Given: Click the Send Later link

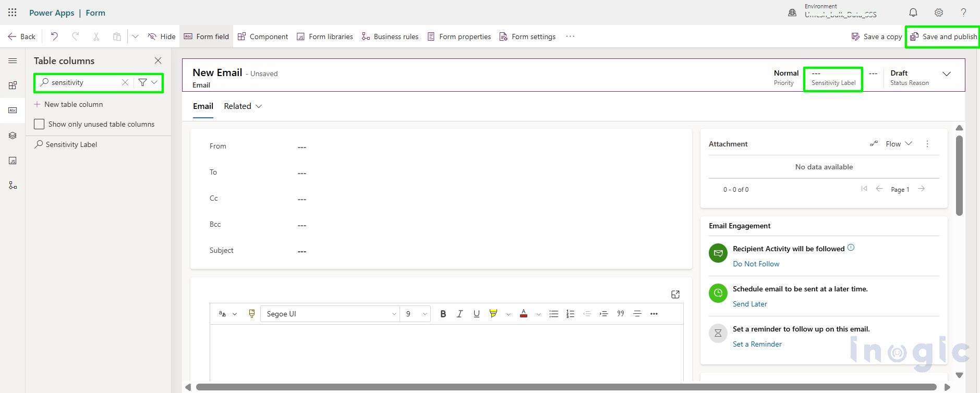Looking at the screenshot, I should 750,304.
